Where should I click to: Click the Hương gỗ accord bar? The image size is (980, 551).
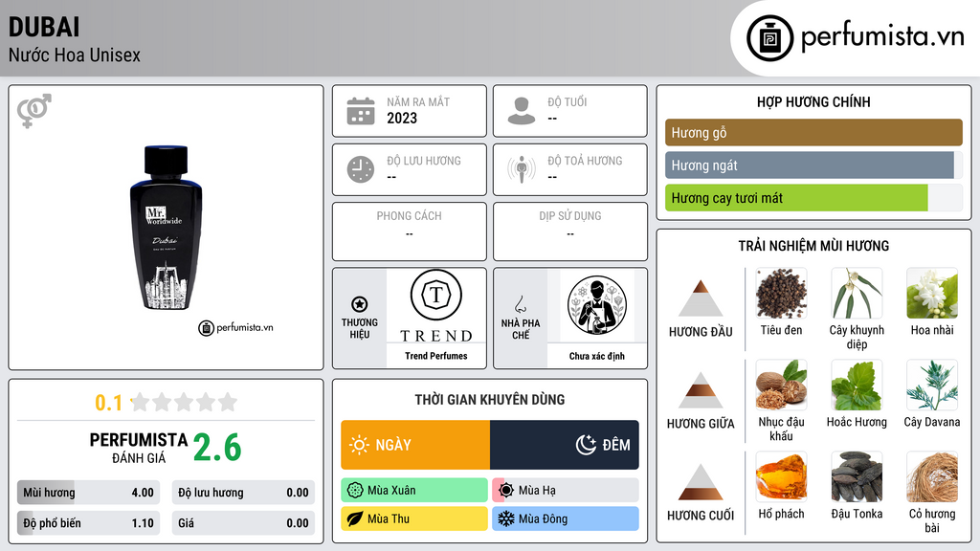[x=813, y=132]
